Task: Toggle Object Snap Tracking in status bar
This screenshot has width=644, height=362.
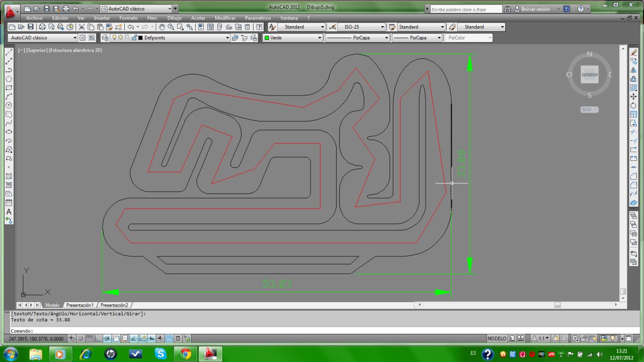Action: [x=134, y=338]
